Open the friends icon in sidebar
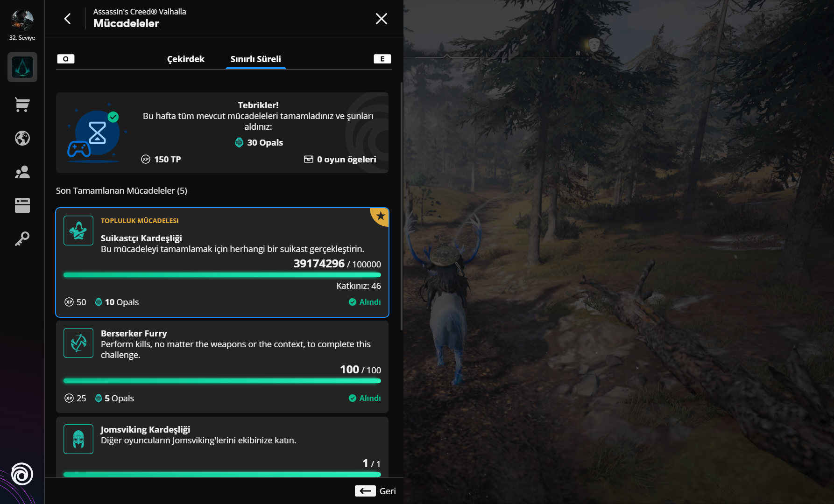Image resolution: width=834 pixels, height=504 pixels. coord(22,172)
